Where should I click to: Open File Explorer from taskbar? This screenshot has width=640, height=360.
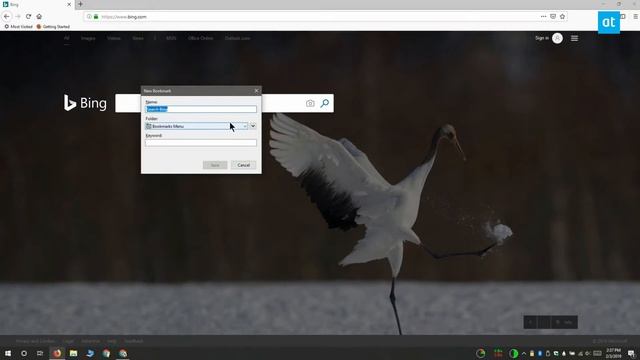(73, 353)
